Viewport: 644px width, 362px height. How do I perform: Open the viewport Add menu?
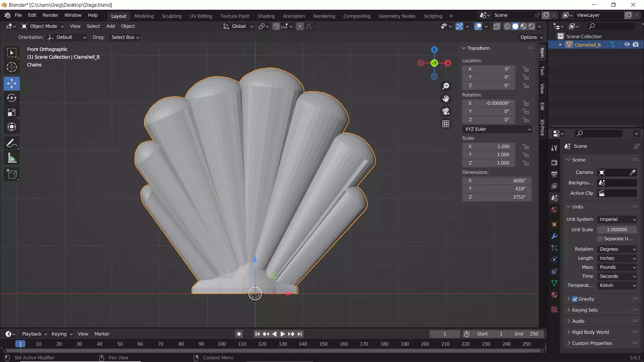(110, 26)
